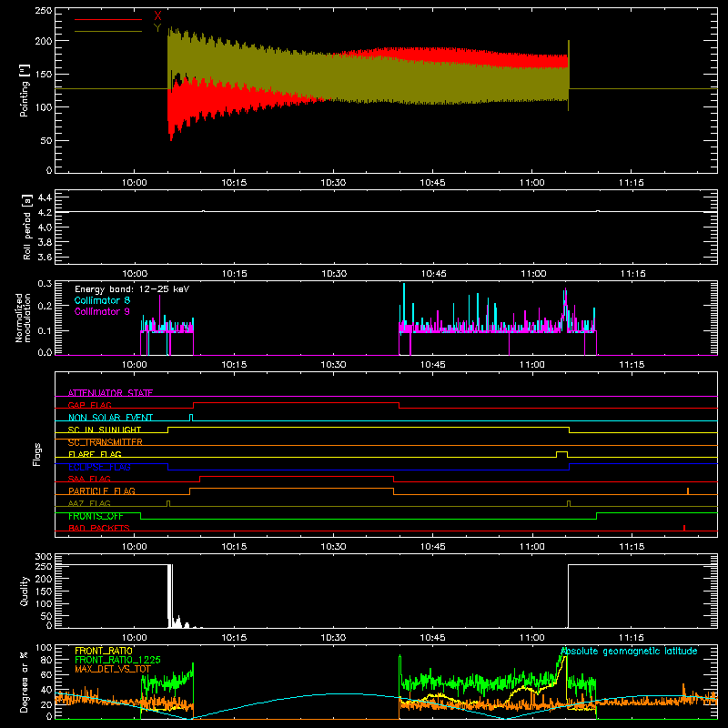
Task: Click the green 'FRONT_RATIO_1225' legend label
Action: [117, 660]
